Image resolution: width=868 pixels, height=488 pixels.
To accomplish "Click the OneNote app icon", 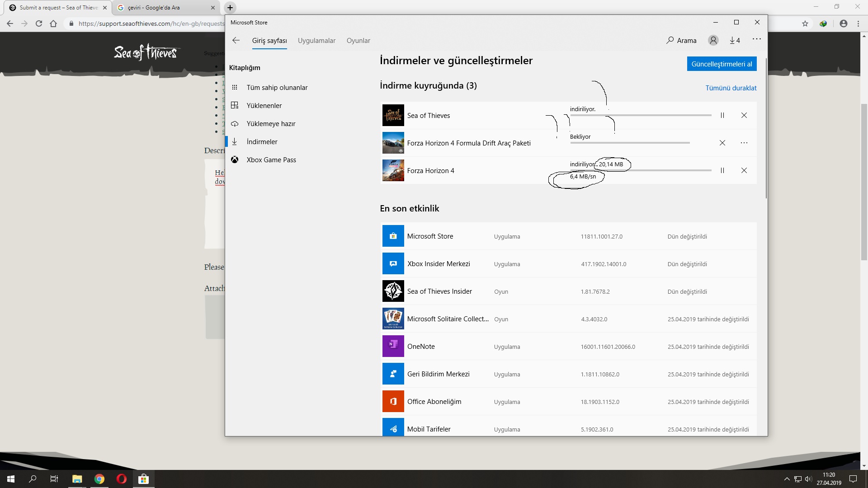I will pyautogui.click(x=393, y=346).
